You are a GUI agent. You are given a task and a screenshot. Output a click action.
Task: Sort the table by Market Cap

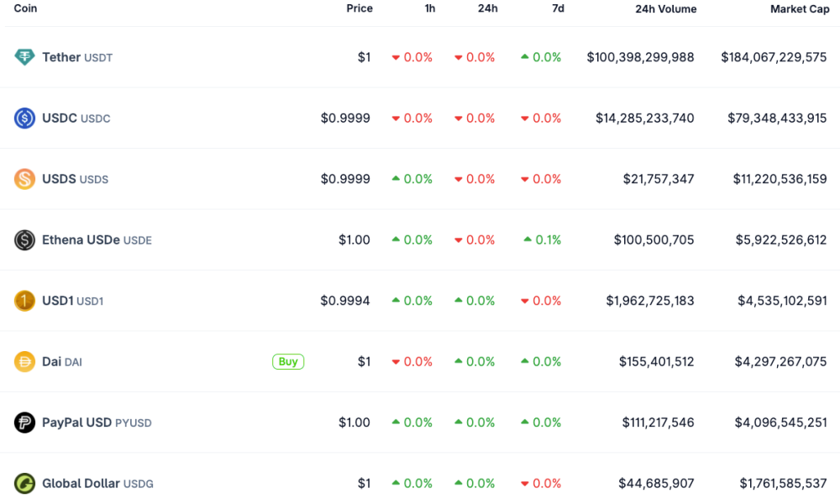point(800,9)
